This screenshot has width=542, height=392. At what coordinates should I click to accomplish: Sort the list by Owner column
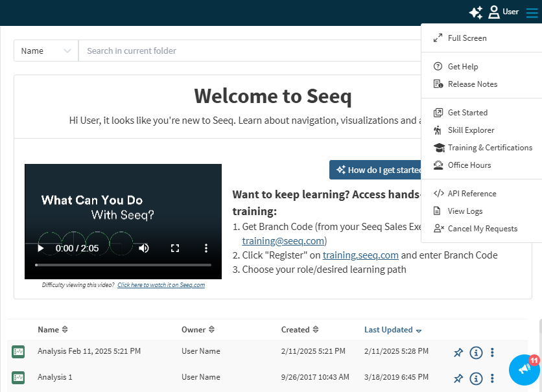198,330
